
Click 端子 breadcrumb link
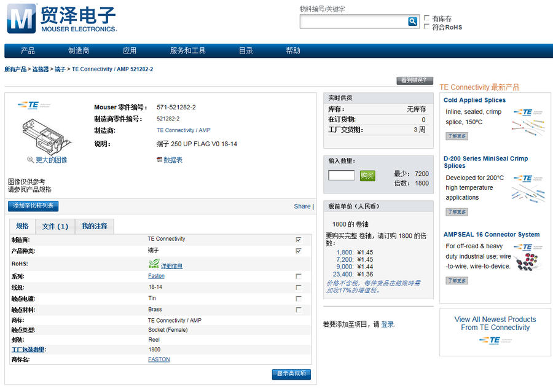[60, 69]
